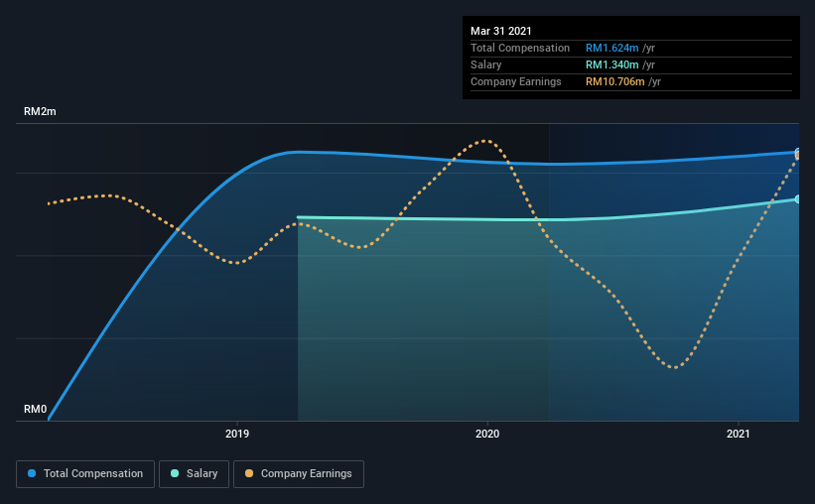Image resolution: width=815 pixels, height=504 pixels.
Task: Click the teal Salary legend dot
Action: (175, 473)
